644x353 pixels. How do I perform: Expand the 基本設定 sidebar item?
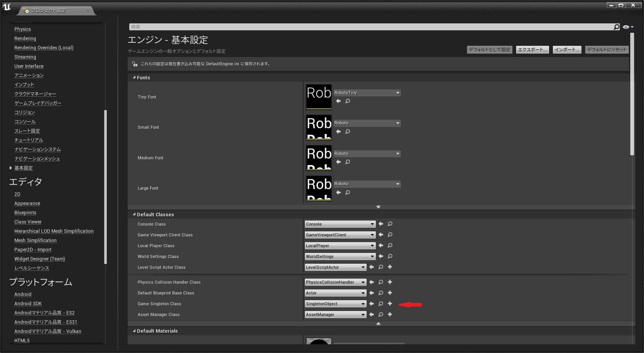pos(11,168)
